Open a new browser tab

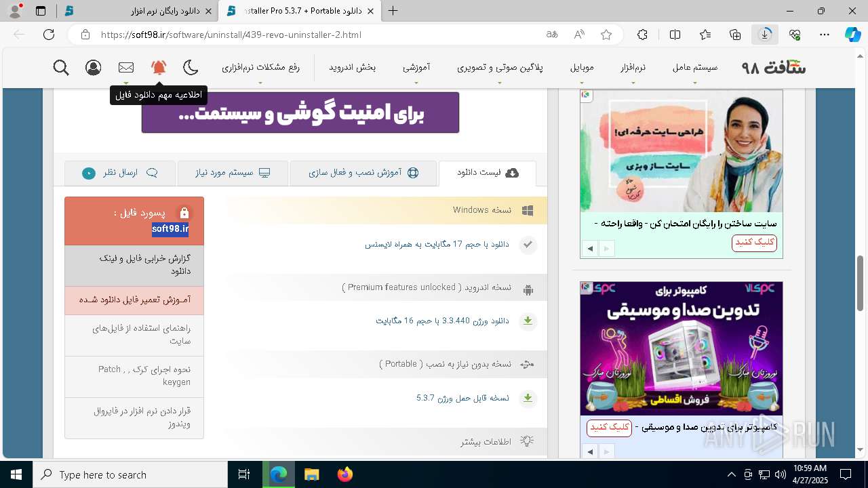pos(393,11)
